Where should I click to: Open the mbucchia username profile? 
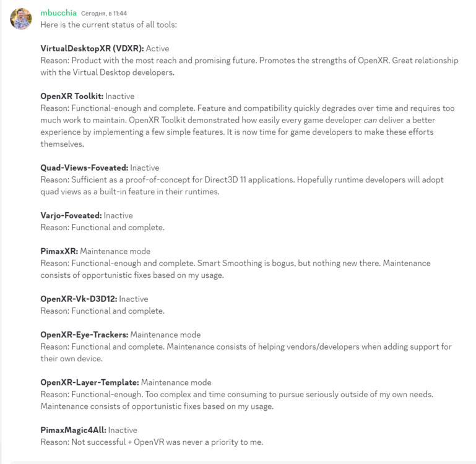tap(59, 12)
